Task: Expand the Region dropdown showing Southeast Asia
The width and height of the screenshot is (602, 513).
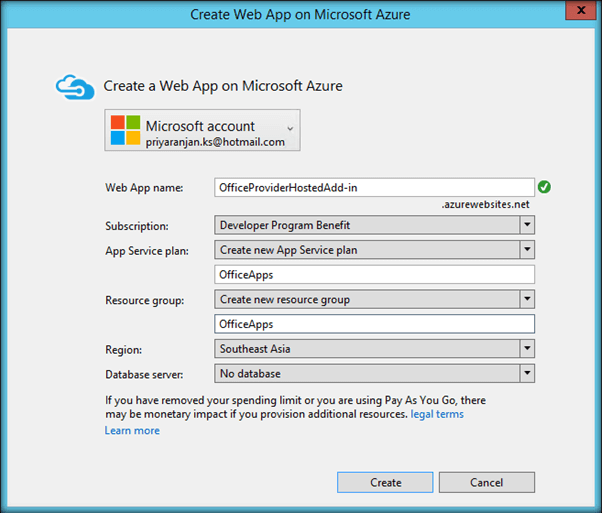Action: click(526, 349)
